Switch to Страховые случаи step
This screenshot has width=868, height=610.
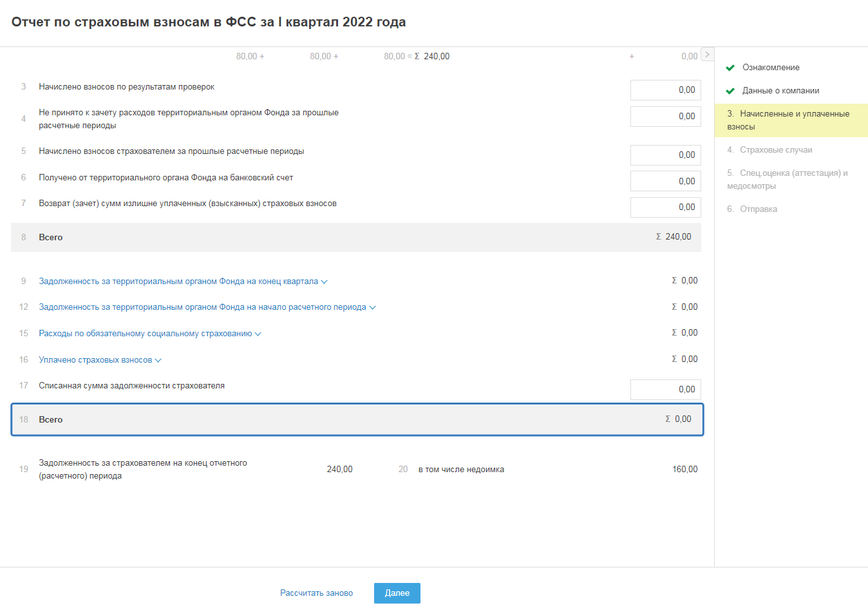point(775,150)
